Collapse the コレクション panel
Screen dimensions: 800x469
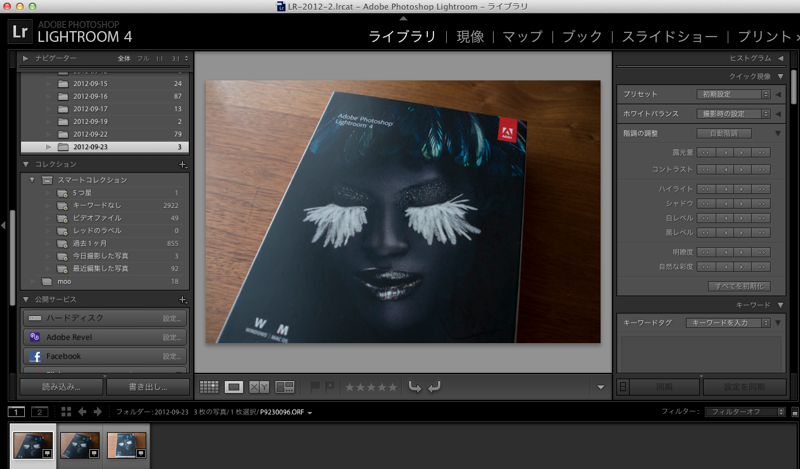click(26, 164)
